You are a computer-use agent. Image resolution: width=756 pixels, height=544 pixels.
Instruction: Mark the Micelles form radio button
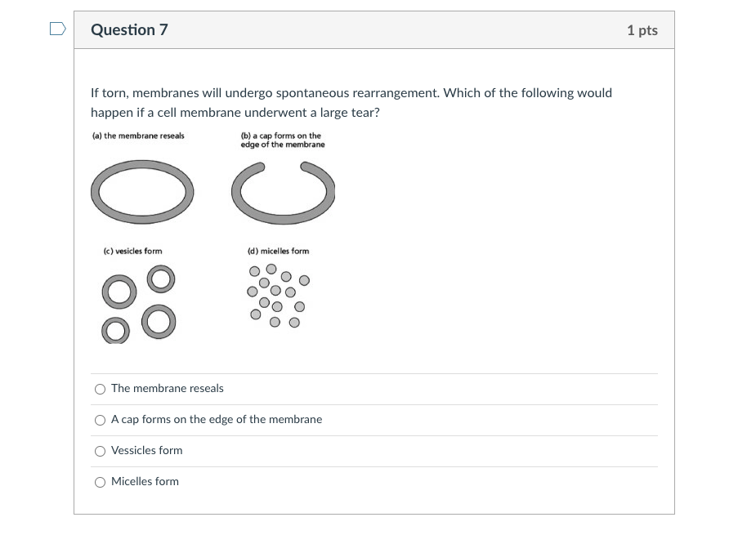[100, 482]
